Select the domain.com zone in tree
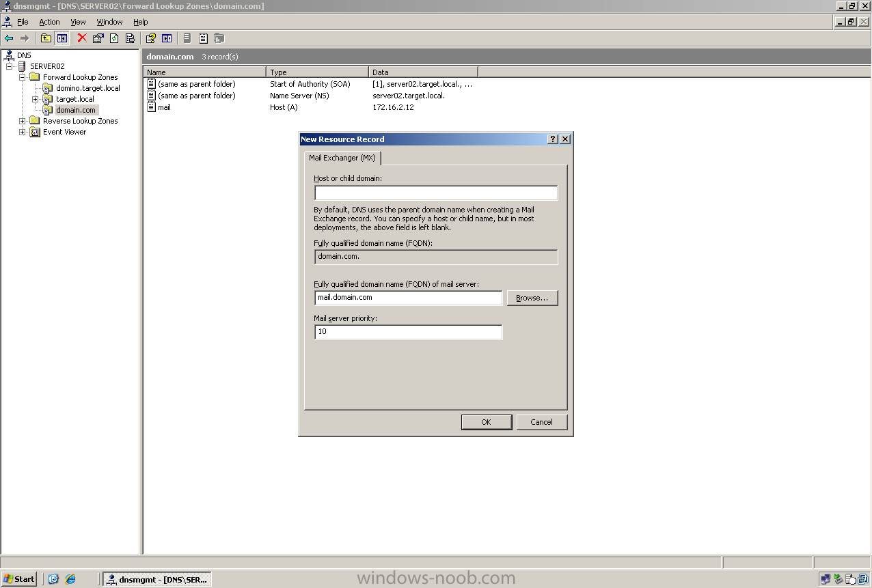872x588 pixels. coord(76,110)
